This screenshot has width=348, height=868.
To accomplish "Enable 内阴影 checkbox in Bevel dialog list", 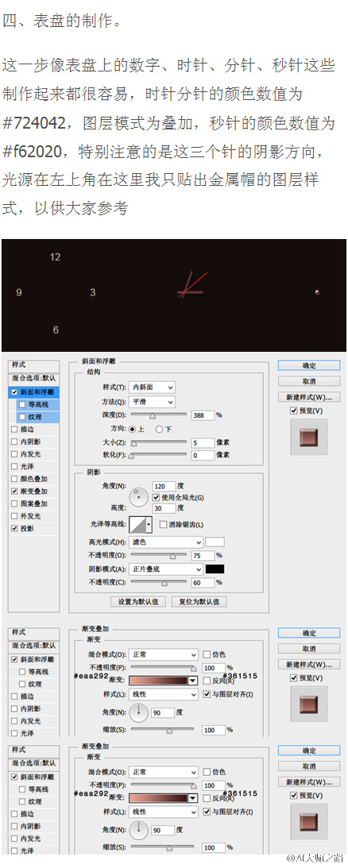I will pyautogui.click(x=14, y=442).
